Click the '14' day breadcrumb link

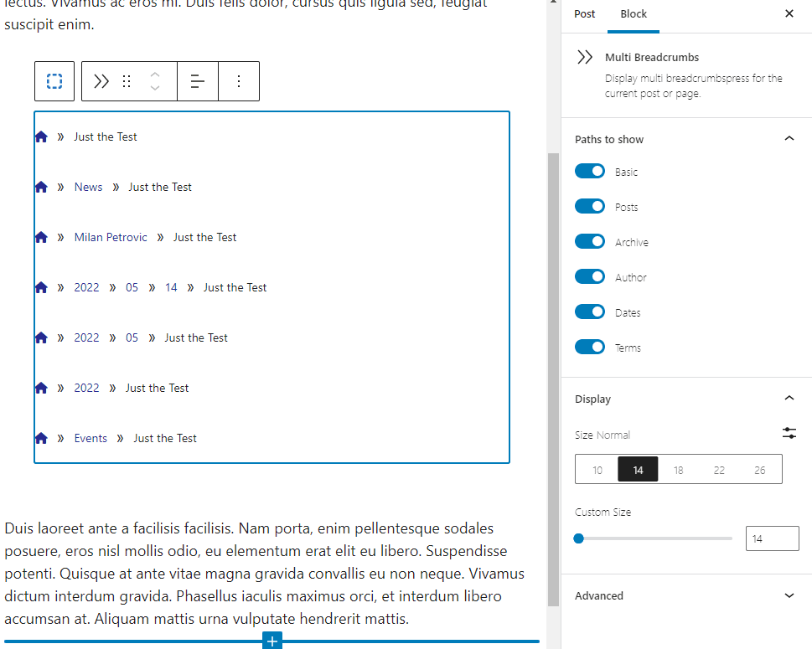pyautogui.click(x=171, y=287)
